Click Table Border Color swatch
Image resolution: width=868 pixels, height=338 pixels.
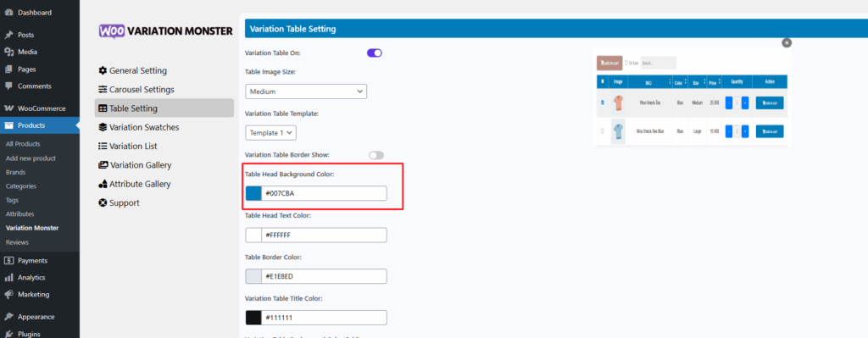[x=253, y=276]
